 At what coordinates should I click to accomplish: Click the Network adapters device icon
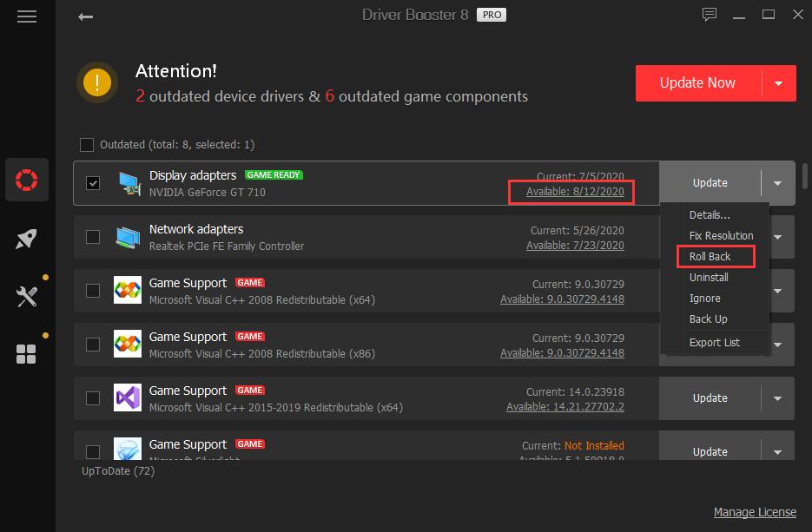pyautogui.click(x=128, y=237)
